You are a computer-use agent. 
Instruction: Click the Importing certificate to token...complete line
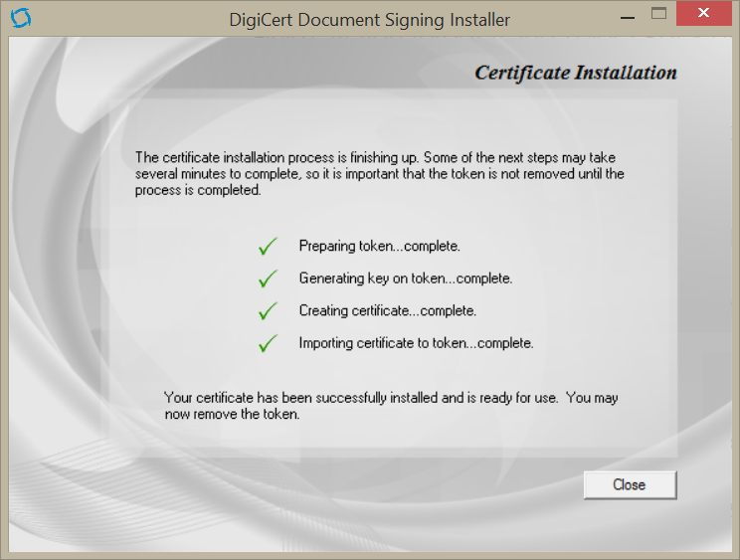(416, 344)
